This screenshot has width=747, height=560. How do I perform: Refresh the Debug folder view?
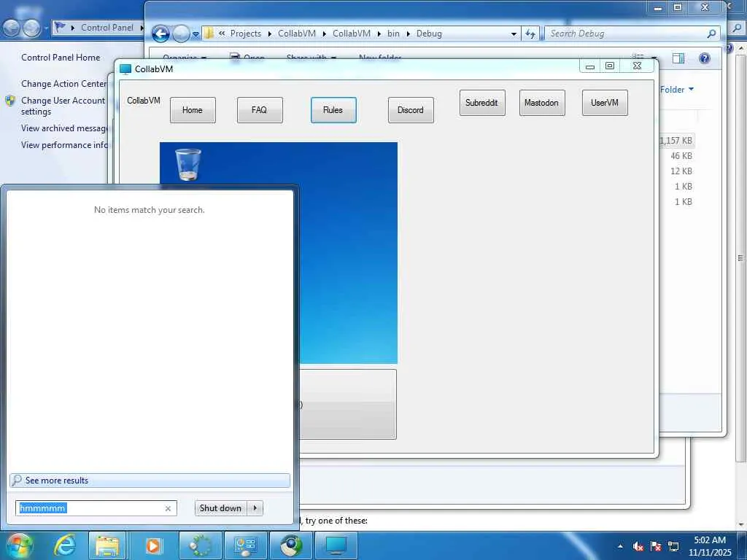530,34
